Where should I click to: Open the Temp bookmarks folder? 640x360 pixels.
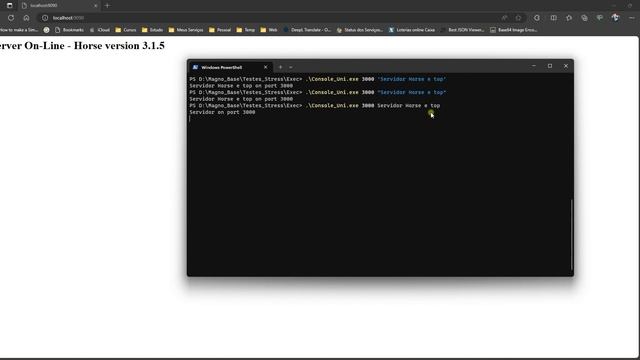coord(246,30)
